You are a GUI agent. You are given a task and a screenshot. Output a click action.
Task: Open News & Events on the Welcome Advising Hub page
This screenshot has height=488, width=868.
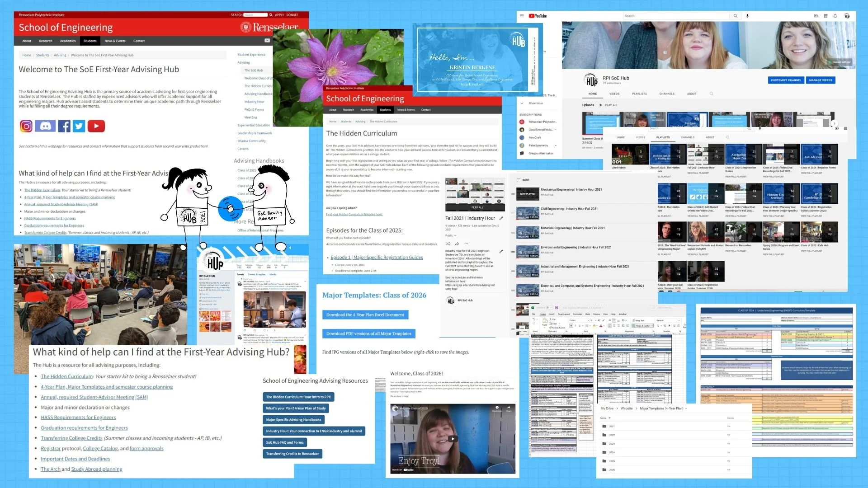pos(115,41)
